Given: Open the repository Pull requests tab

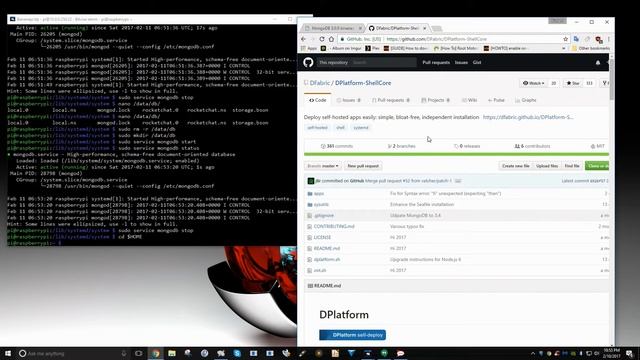Looking at the screenshot, I should 391,100.
